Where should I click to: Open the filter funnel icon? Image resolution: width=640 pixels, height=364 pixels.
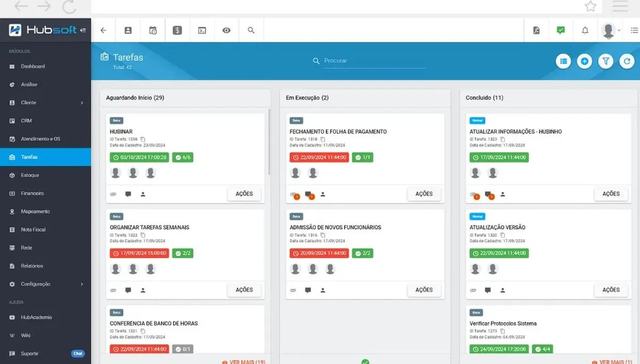tap(606, 61)
